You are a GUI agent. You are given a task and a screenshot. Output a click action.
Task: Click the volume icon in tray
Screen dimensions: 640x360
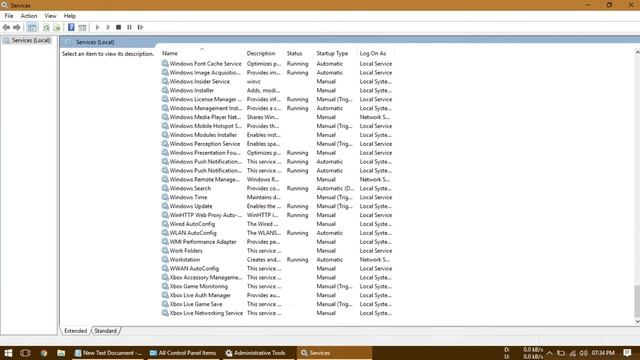point(584,353)
